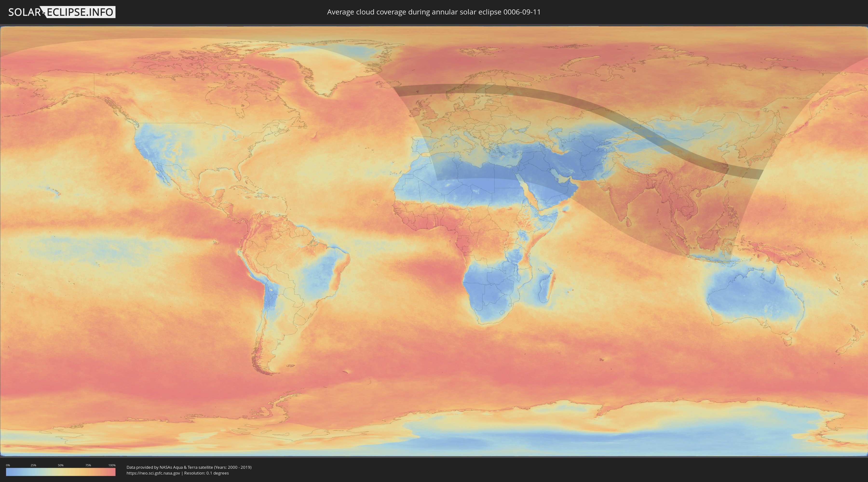The height and width of the screenshot is (482, 868).
Task: Click the red 100% end of the legend
Action: pos(113,472)
